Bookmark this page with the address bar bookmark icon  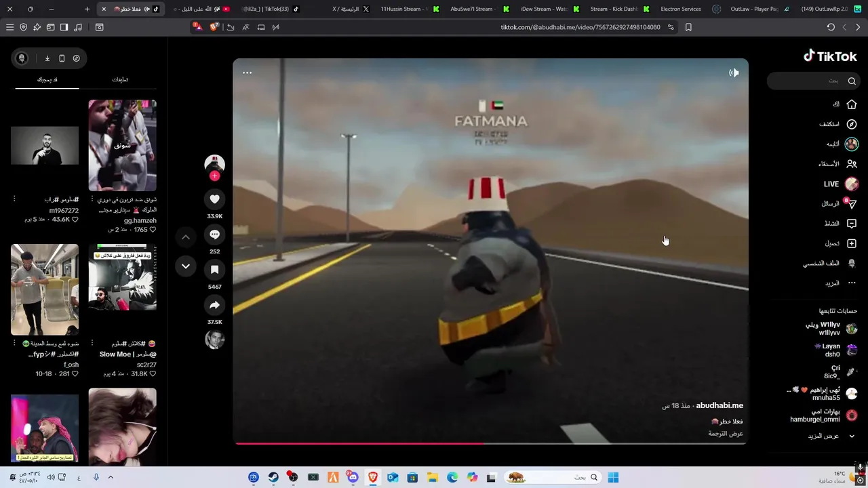[688, 27]
